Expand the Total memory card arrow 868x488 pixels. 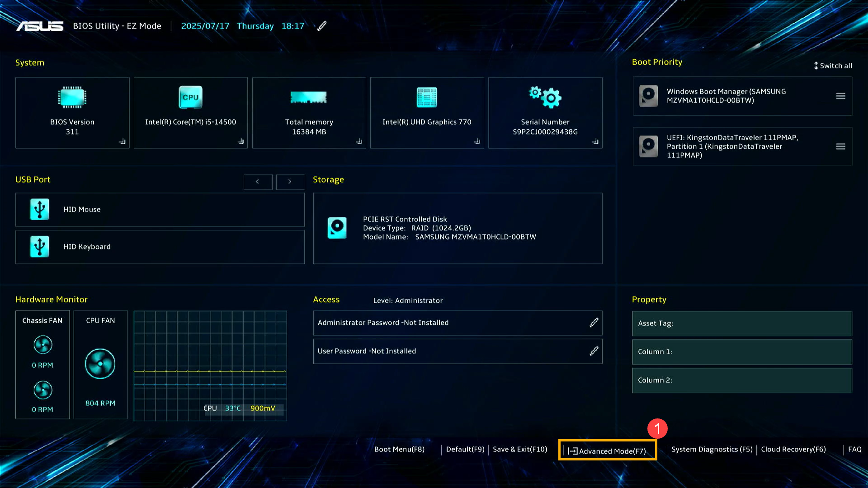359,141
